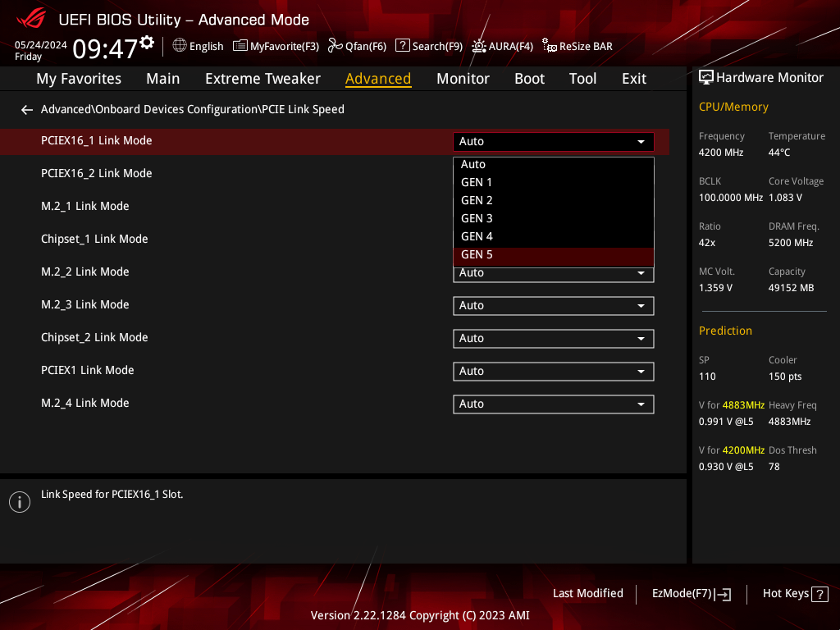Go to the Exit tab
Viewport: 840px width, 630px height.
(634, 79)
